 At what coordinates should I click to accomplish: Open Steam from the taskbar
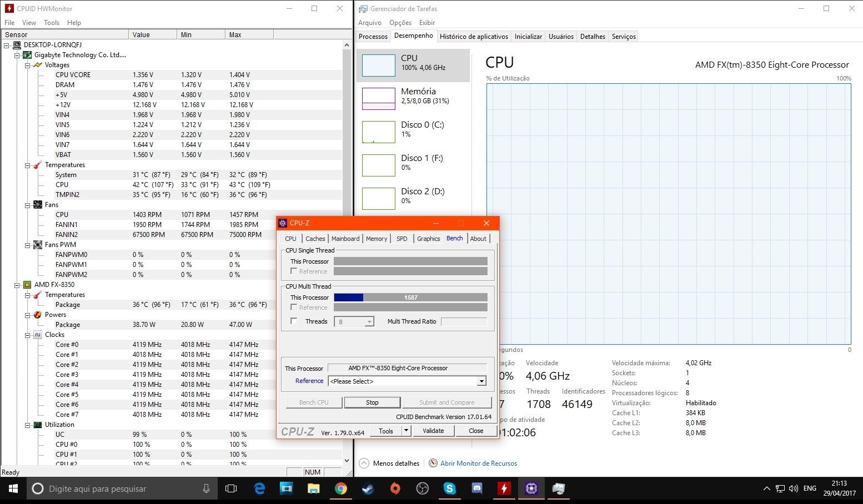coord(368,489)
